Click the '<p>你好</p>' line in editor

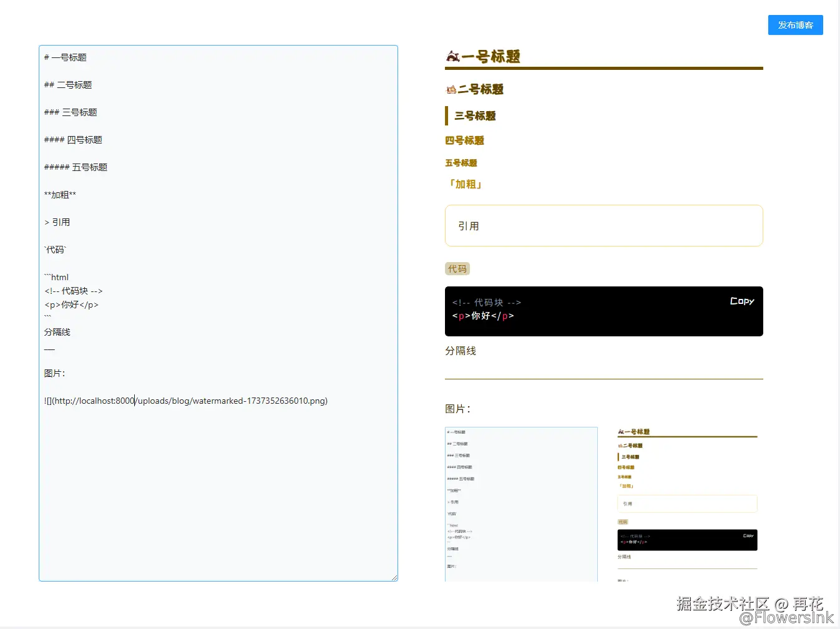coord(71,305)
